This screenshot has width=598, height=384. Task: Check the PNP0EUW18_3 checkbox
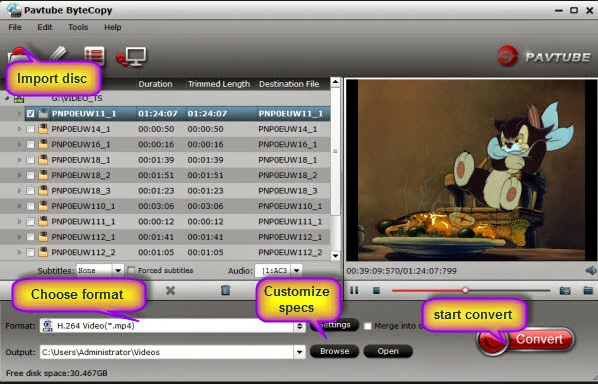[31, 191]
